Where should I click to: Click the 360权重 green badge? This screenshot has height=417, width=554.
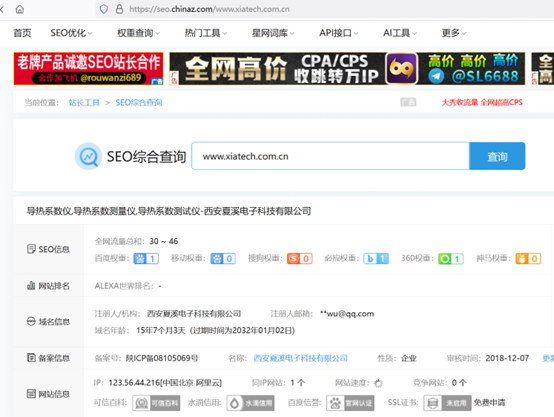(x=451, y=259)
